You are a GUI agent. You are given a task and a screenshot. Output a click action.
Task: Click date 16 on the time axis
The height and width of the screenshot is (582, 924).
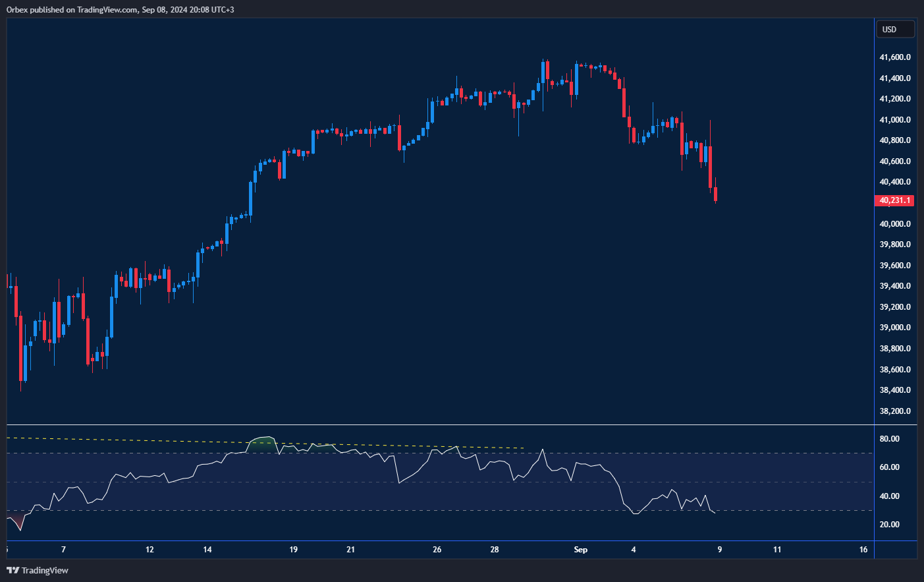tap(863, 550)
